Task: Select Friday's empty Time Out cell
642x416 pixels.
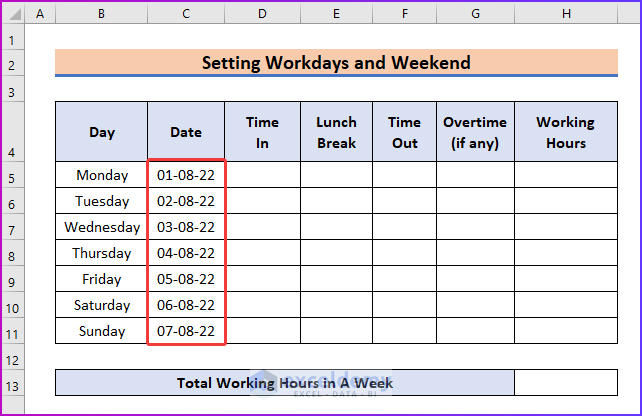Action: coord(404,279)
